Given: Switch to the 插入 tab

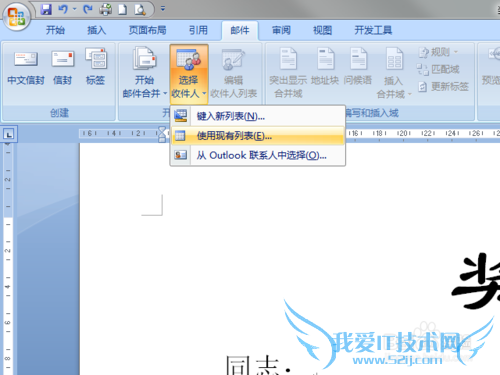Looking at the screenshot, I should click(x=97, y=30).
